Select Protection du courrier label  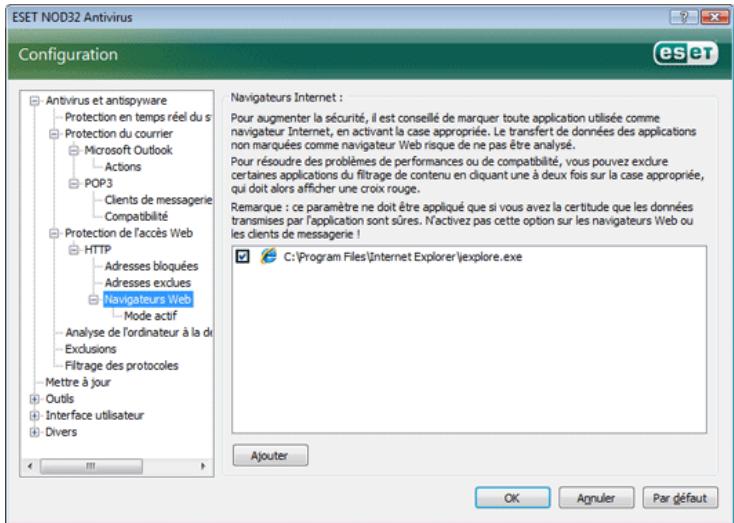tap(119, 134)
